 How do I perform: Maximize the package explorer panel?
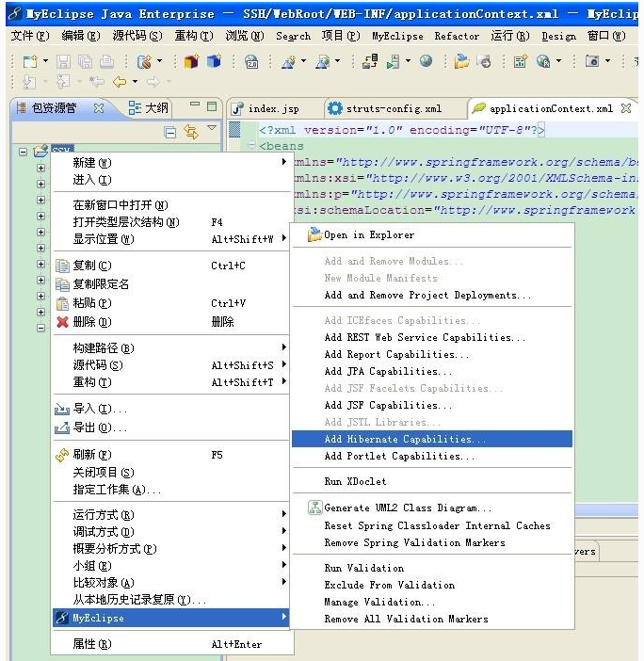point(212,106)
